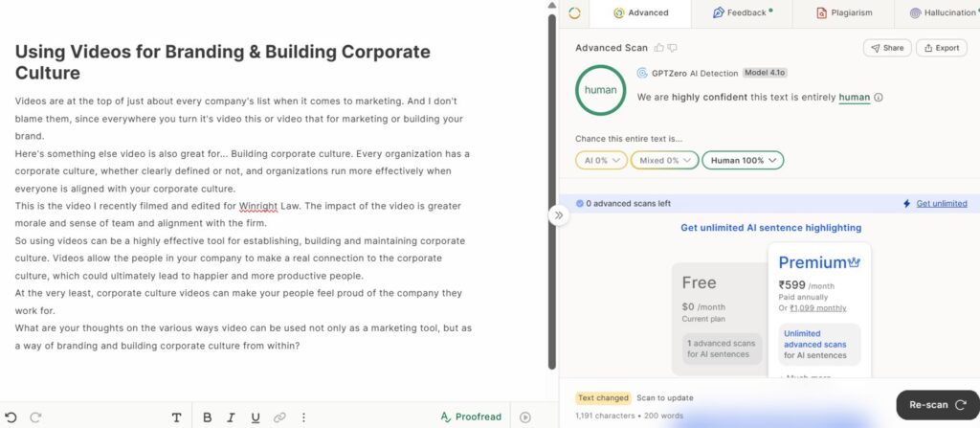Collapse the results panel with double-chevron
The image size is (980, 428).
tap(559, 215)
